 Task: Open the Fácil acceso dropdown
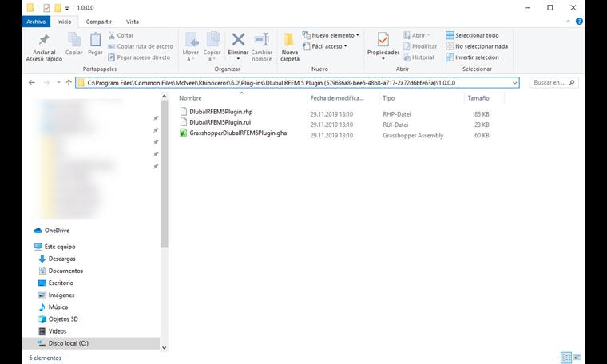pos(324,46)
